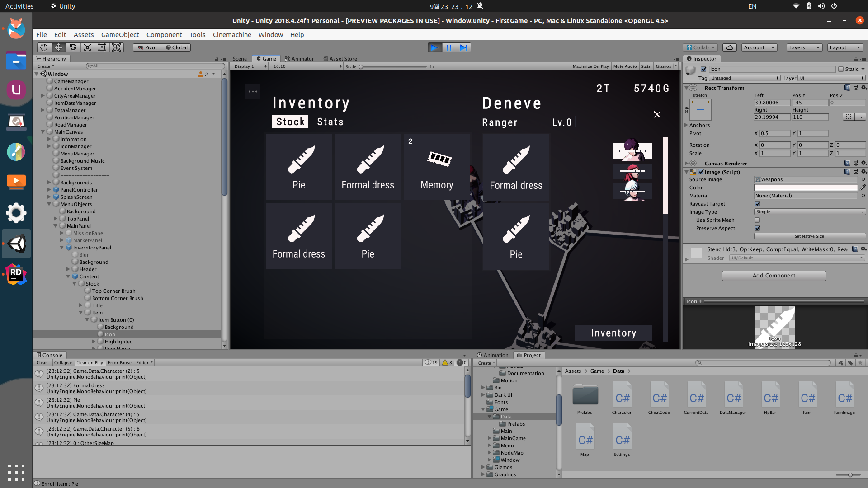Screen dimensions: 868x488
Task: Open the GameObject menu
Action: (x=120, y=35)
